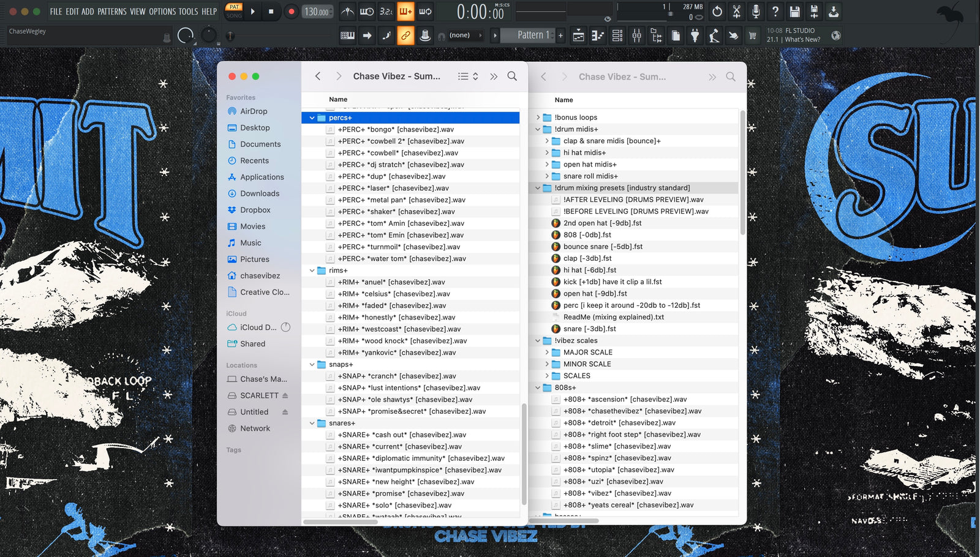The image size is (980, 557).
Task: Open the OPTIONS menu
Action: [x=162, y=12]
